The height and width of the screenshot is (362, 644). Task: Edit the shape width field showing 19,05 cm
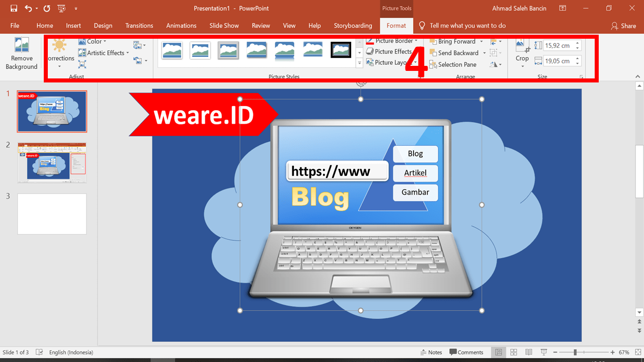click(x=559, y=61)
